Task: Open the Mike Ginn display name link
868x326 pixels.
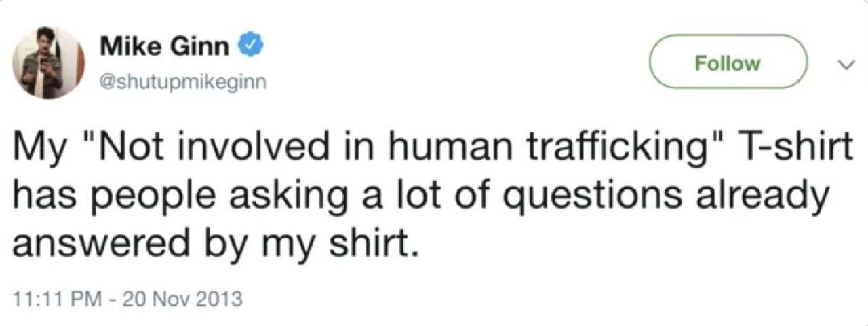Action: [x=165, y=48]
